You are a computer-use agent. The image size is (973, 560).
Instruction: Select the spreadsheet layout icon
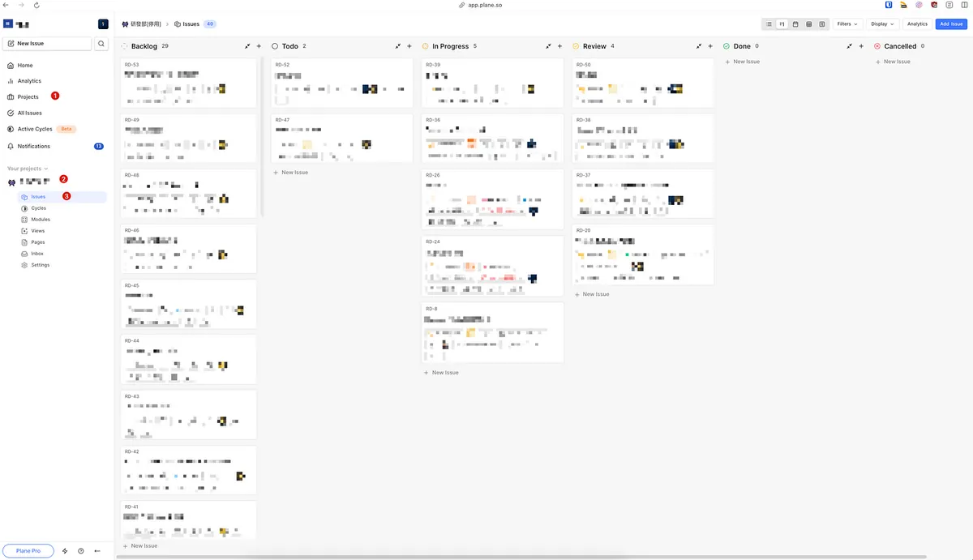tap(808, 24)
